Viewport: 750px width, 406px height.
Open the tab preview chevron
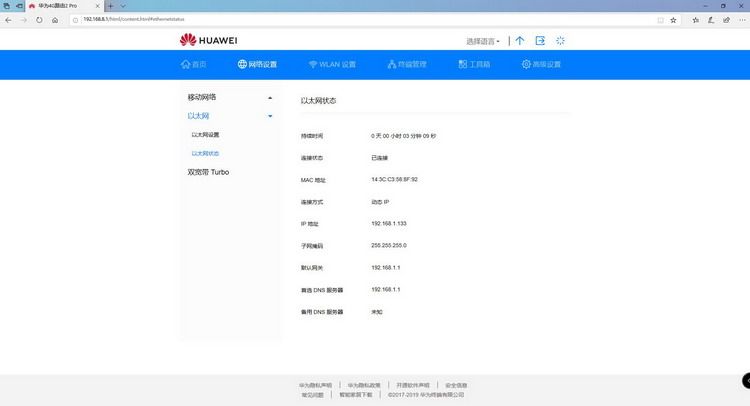pos(123,6)
